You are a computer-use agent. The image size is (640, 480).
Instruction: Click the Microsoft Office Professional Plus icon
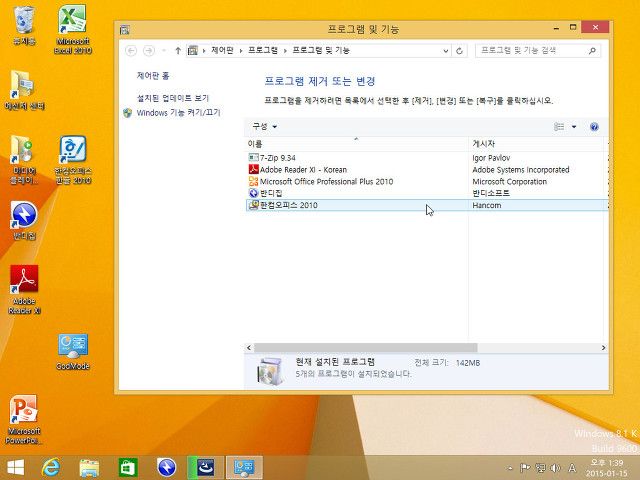(x=253, y=181)
